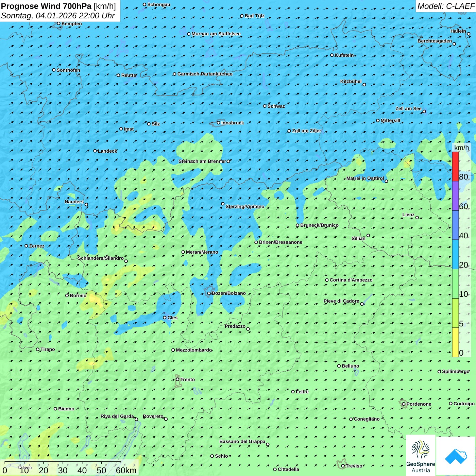Click the Feltre label
Viewport: 476px width, 476px height.
(x=302, y=392)
